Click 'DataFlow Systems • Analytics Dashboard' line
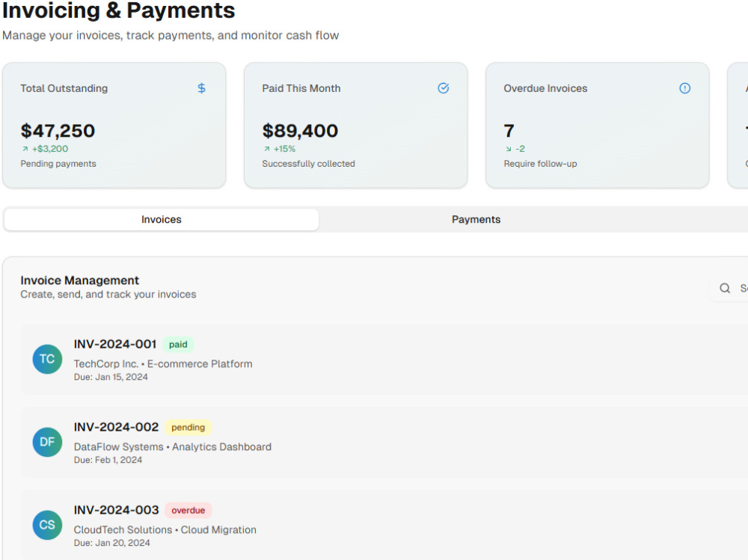The image size is (748, 560). point(173,447)
